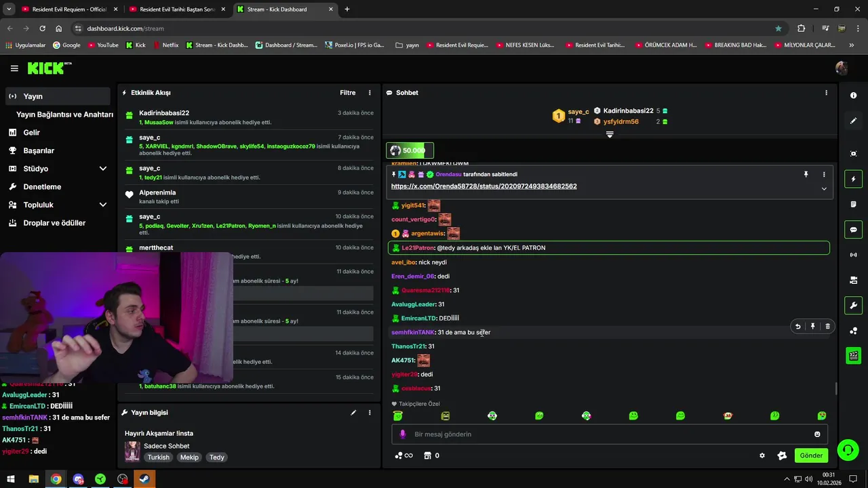Open Kadirinbabasi22 activity feed entry
The width and height of the screenshot is (868, 488).
249,117
